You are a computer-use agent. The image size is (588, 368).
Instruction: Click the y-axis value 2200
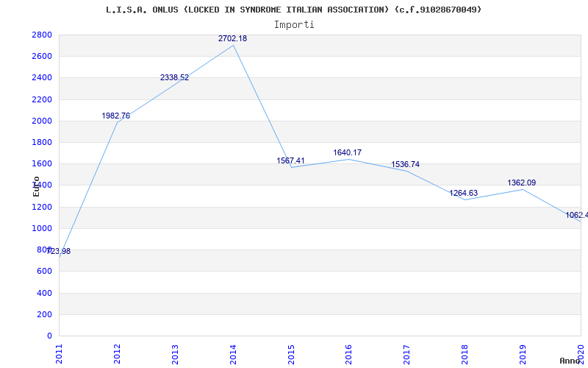[42, 99]
